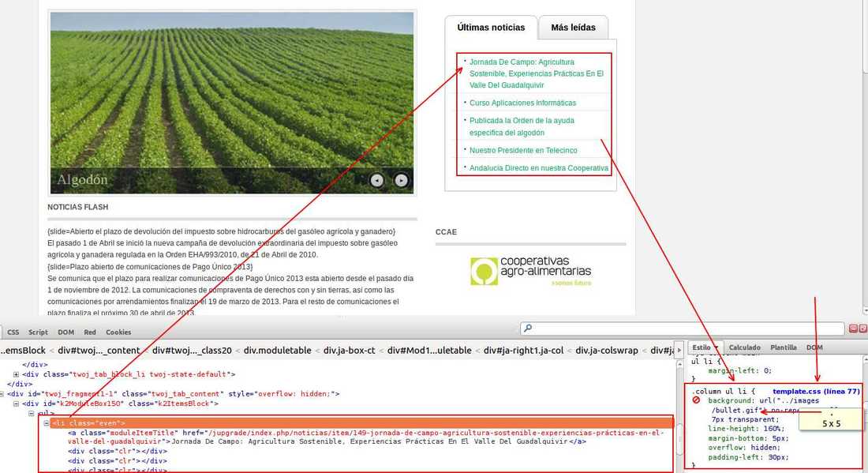Switch to the Últimas noticias tab
868x473 pixels.
[x=491, y=27]
